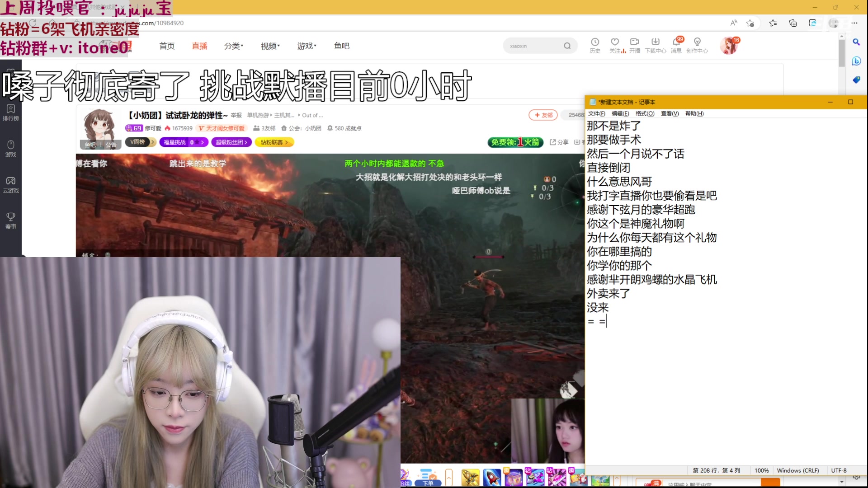The height and width of the screenshot is (488, 868).
Task: Click the +友邻 friend button
Action: pos(542,115)
